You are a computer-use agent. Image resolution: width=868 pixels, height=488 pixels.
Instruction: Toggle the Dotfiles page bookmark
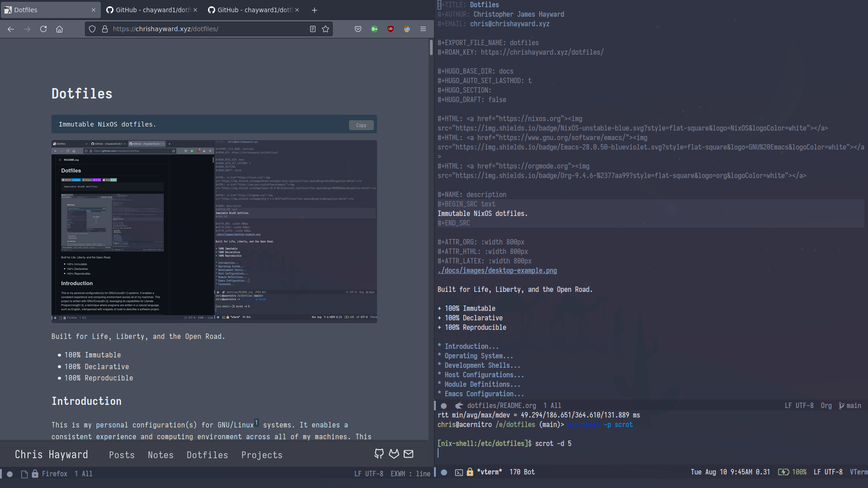click(325, 28)
